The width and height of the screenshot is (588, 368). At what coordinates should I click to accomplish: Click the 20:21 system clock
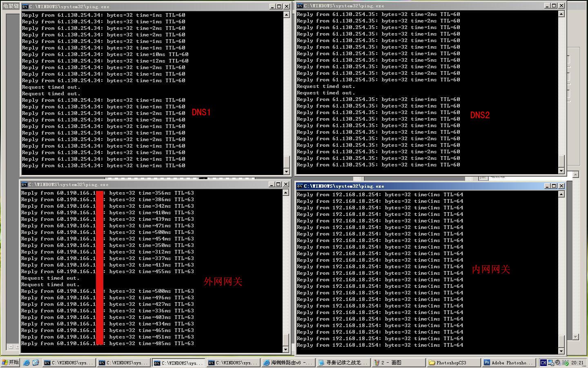click(x=577, y=363)
